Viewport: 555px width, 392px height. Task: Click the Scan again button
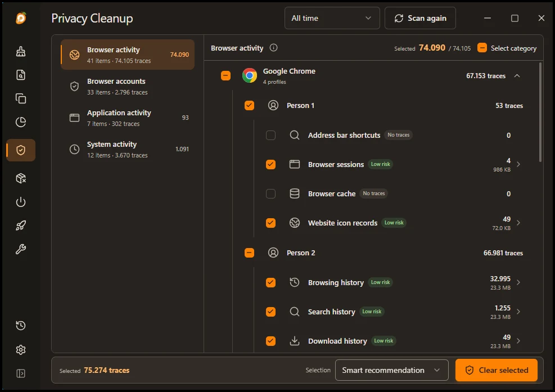click(420, 18)
